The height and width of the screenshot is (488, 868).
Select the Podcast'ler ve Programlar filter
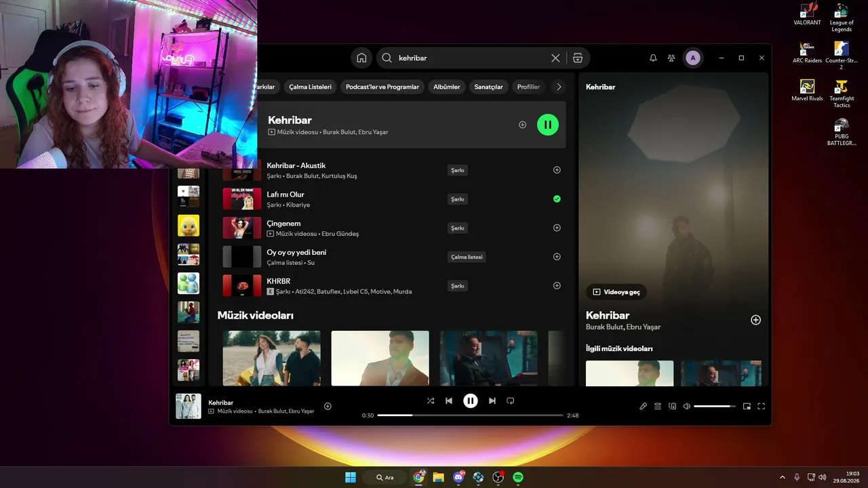[x=382, y=87]
